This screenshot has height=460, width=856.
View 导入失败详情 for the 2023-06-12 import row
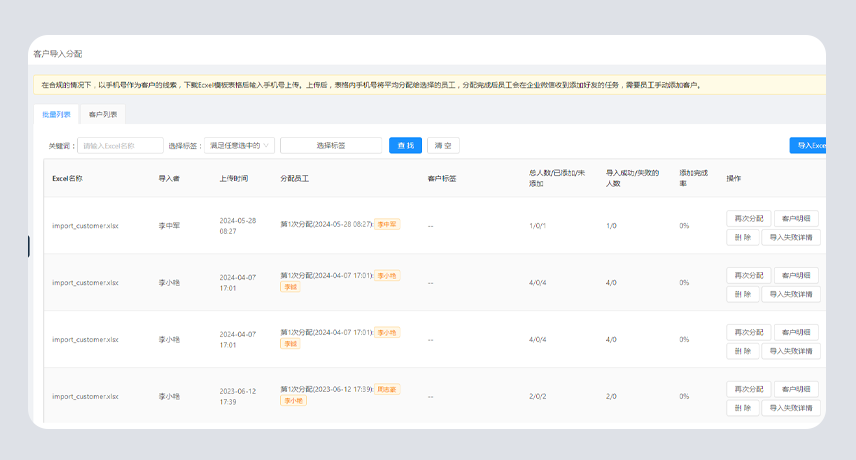[791, 408]
